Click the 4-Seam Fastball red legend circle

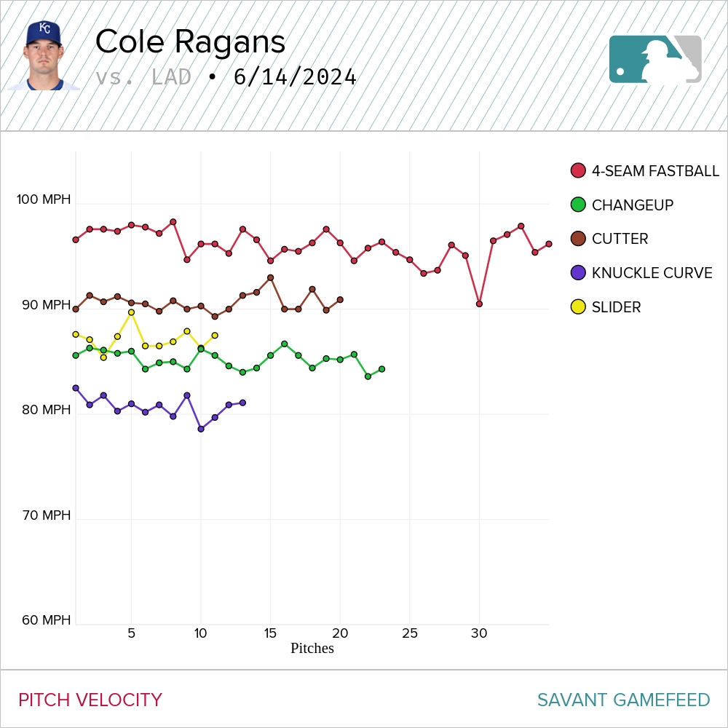[x=578, y=171]
